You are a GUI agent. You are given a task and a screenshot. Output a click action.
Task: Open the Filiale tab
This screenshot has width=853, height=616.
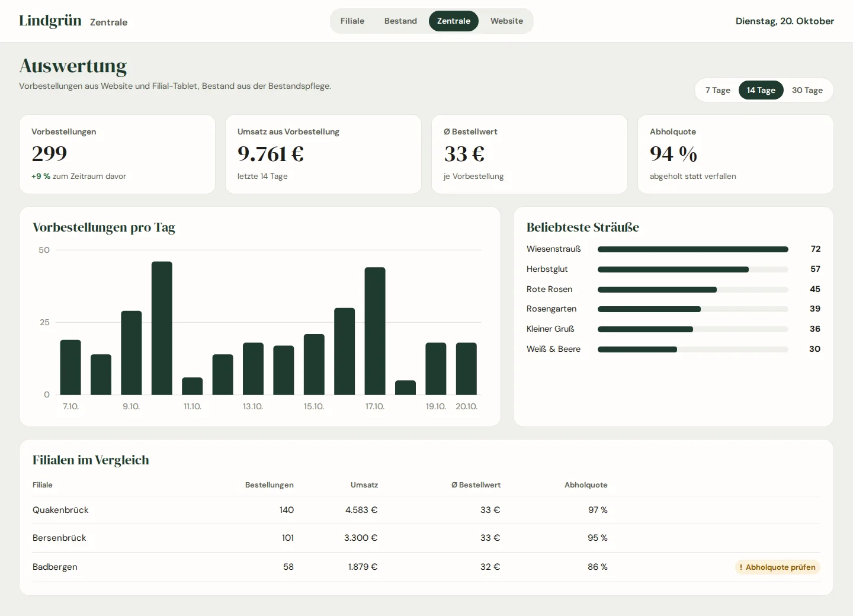pyautogui.click(x=352, y=21)
